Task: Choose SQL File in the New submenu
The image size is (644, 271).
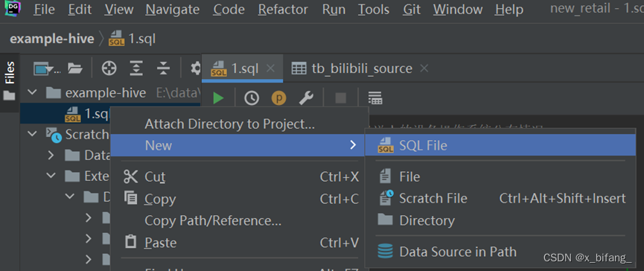Action: point(500,145)
